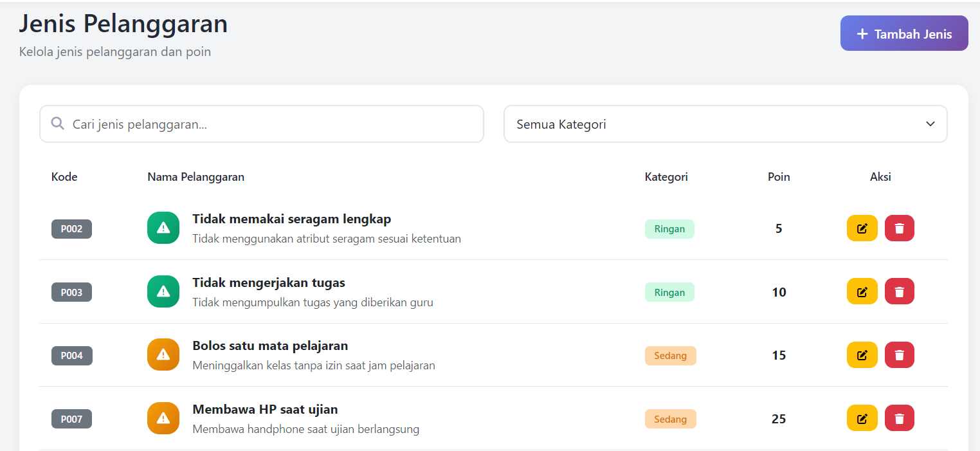Edit the Tidak mengerjakan tugas row
The width and height of the screenshot is (980, 451).
pyautogui.click(x=862, y=291)
